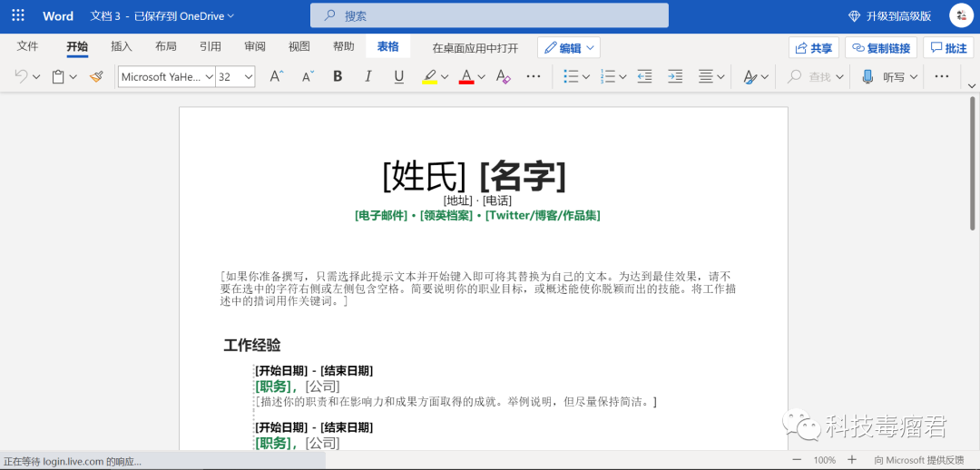
Task: Zoom out with minus button
Action: tap(797, 459)
